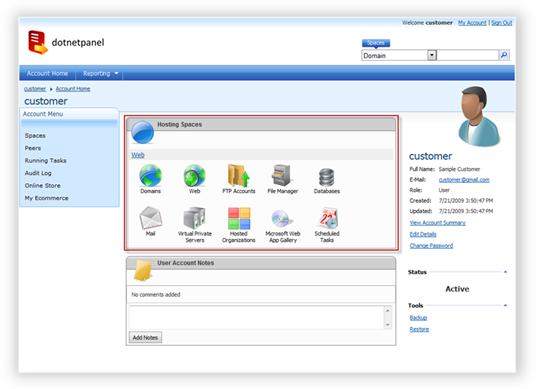
Task: Click inside the notes text area
Action: coord(257,318)
